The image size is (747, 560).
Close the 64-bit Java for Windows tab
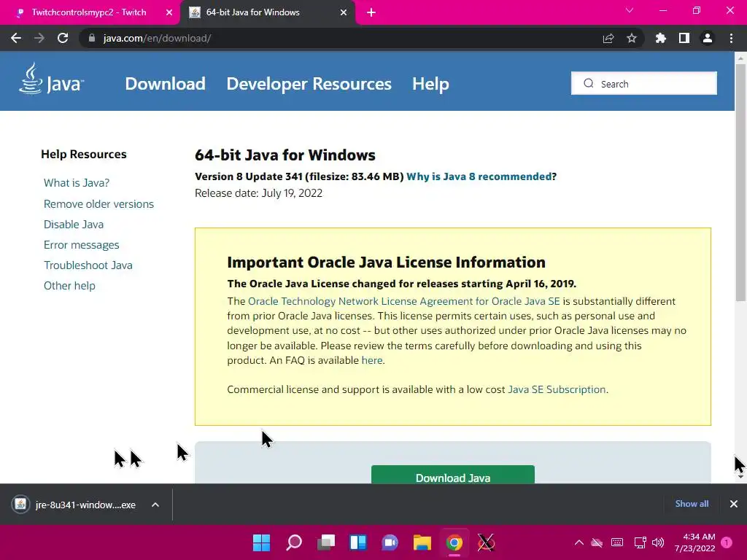coord(344,12)
